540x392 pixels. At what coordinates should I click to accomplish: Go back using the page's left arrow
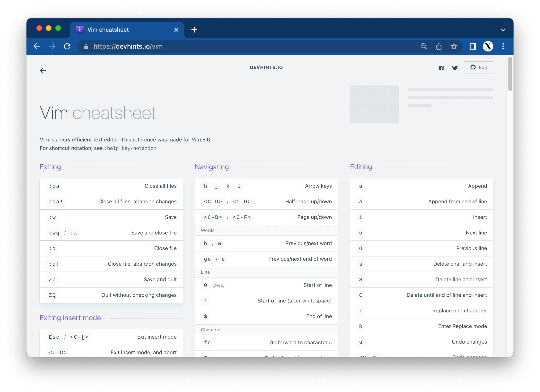point(43,71)
